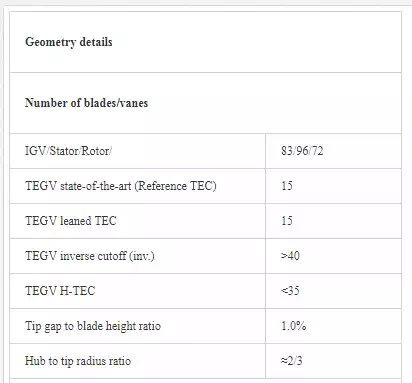This screenshot has width=412, height=383.
Task: Click the IGV/Stator/Rotor/ row label
Action: [x=68, y=151]
